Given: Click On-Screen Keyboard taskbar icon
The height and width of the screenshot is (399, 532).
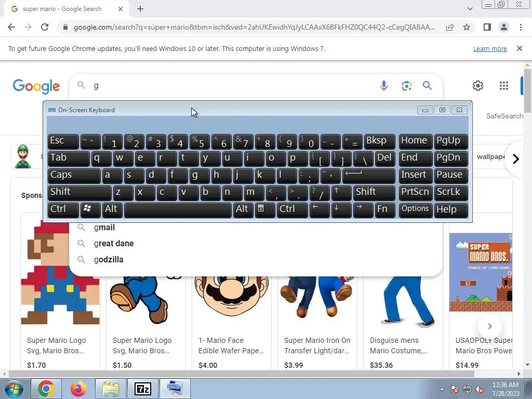Looking at the screenshot, I should coord(175,389).
